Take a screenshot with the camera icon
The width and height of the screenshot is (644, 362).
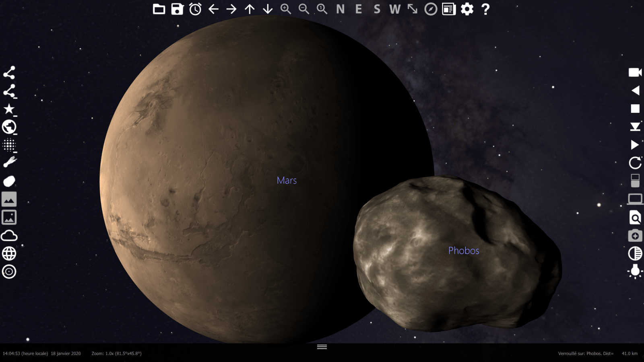[x=635, y=236]
